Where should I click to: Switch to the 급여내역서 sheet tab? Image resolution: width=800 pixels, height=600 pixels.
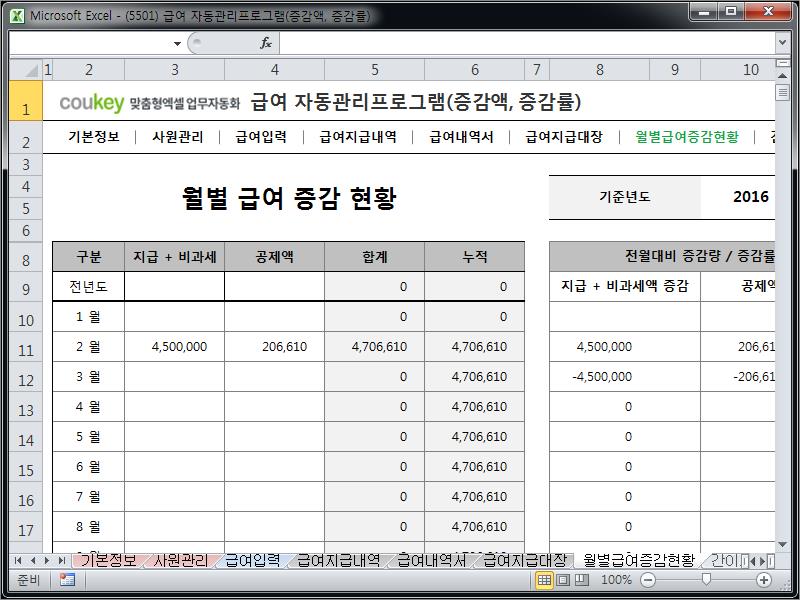(431, 561)
